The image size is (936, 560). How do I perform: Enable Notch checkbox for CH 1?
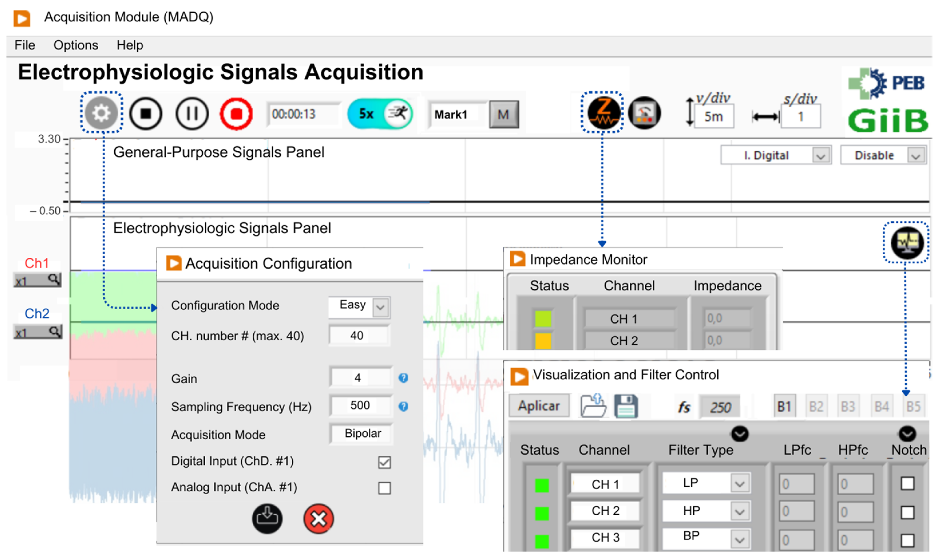[907, 483]
